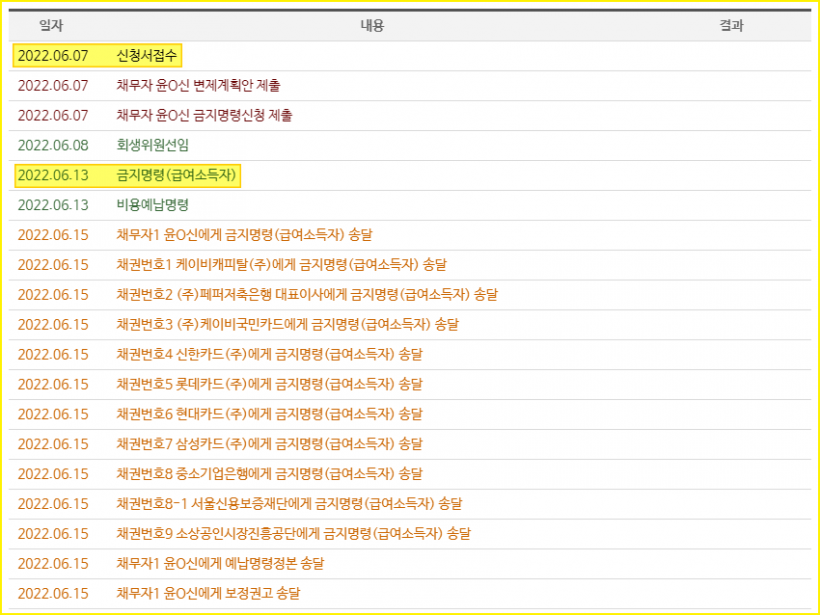Image resolution: width=820 pixels, height=615 pixels.
Task: Click date in 케이비캐피탈(주) row
Action: click(x=53, y=265)
